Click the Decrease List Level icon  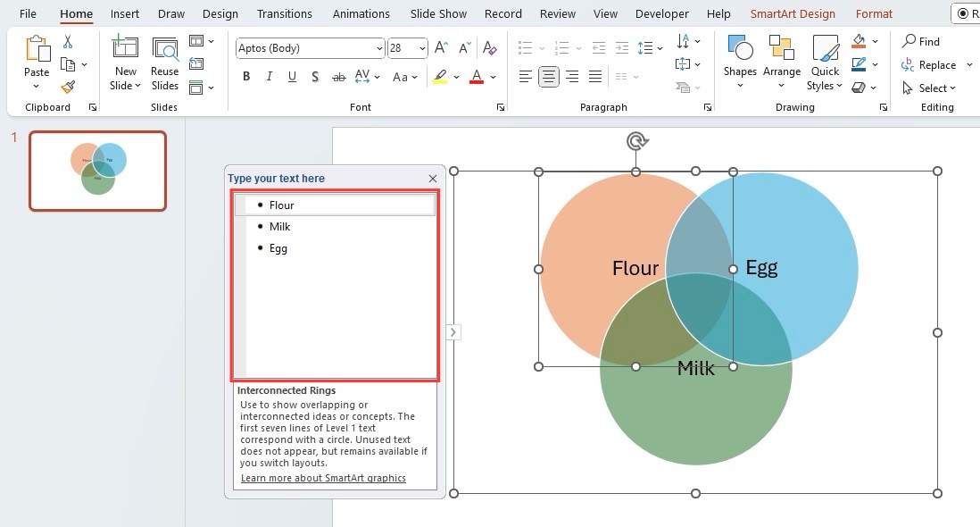(x=599, y=47)
